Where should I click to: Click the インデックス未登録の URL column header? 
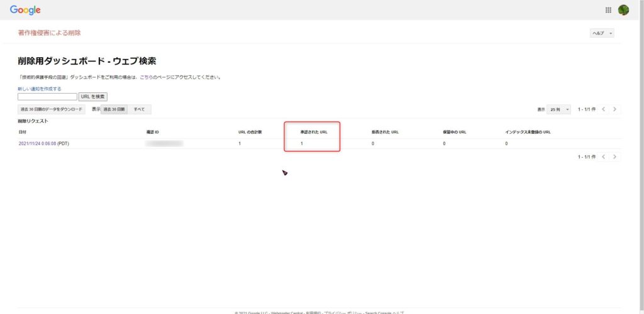pyautogui.click(x=528, y=133)
